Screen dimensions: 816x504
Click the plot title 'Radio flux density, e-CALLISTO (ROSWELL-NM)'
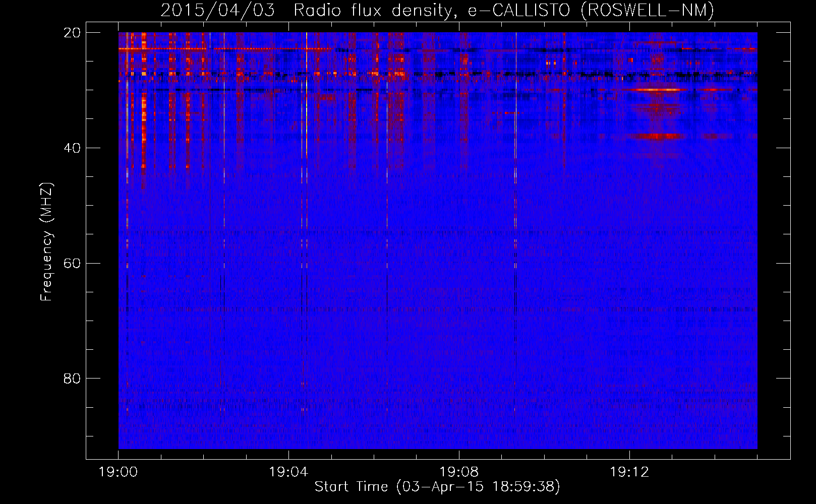tap(503, 10)
